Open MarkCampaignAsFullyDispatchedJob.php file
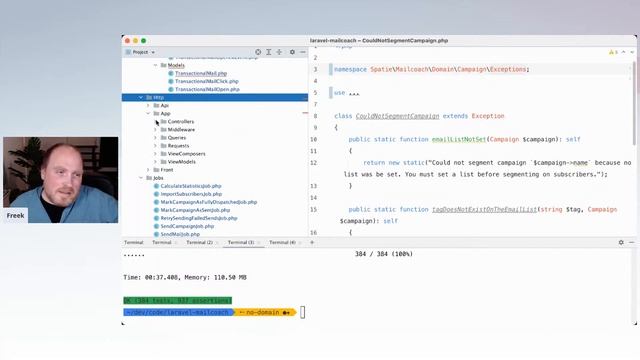This screenshot has height=360, width=640. point(209,202)
